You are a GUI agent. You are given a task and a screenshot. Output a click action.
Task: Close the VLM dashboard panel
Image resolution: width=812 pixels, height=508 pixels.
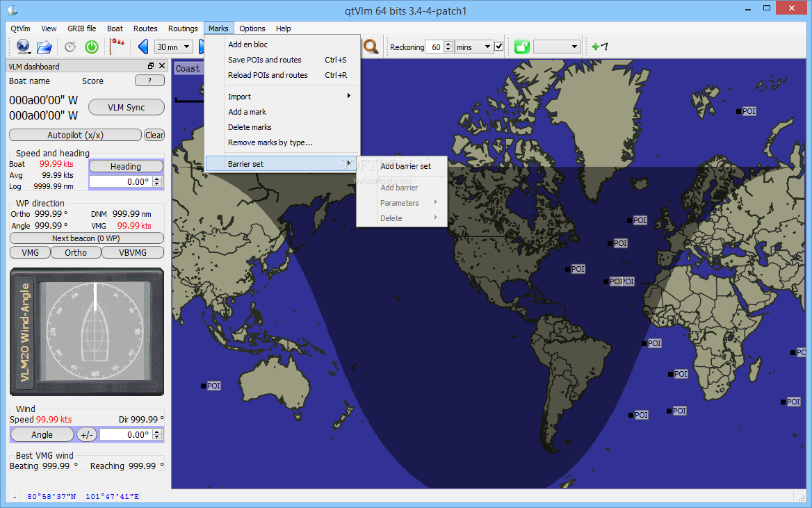point(162,66)
